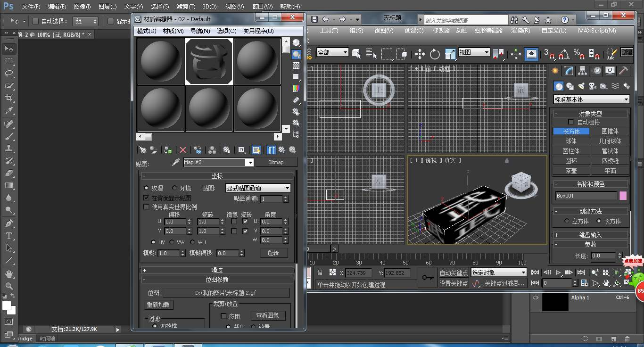
Task: Click Select and Move tool in 3ds Max
Action: (419, 54)
